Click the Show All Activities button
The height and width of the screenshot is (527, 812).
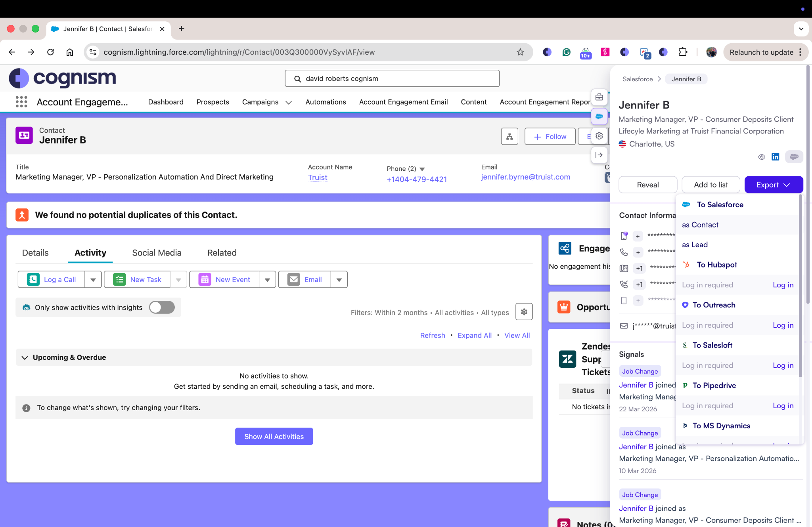click(x=274, y=436)
